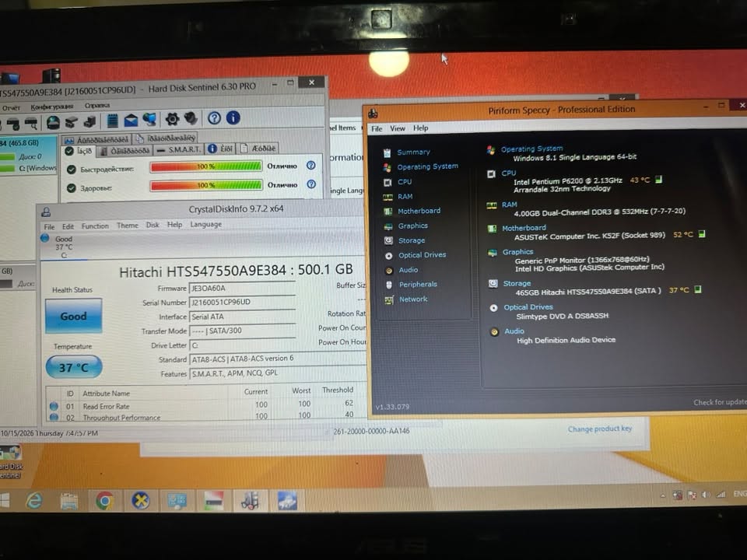Select Storage in the Speccy sidebar
The width and height of the screenshot is (747, 560).
(412, 240)
